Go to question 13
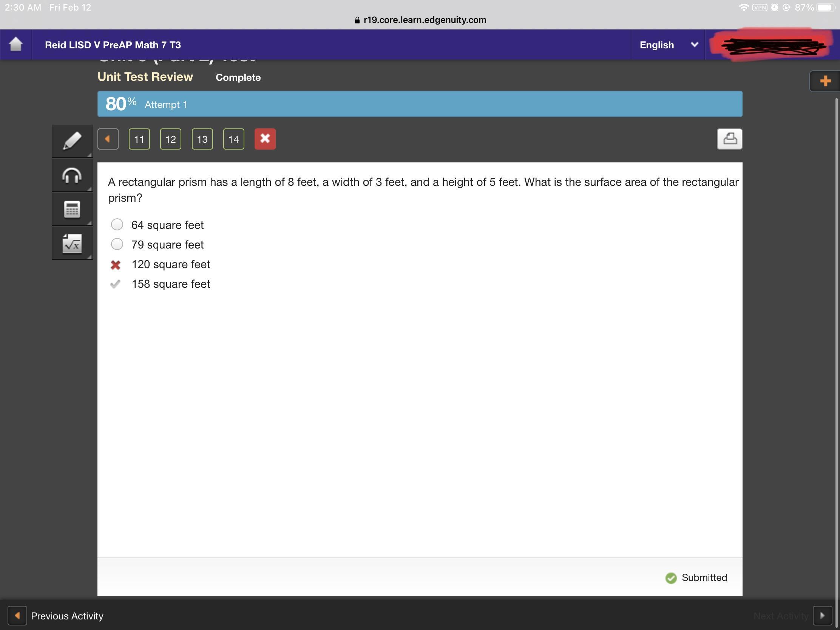The image size is (840, 630). coord(202,139)
